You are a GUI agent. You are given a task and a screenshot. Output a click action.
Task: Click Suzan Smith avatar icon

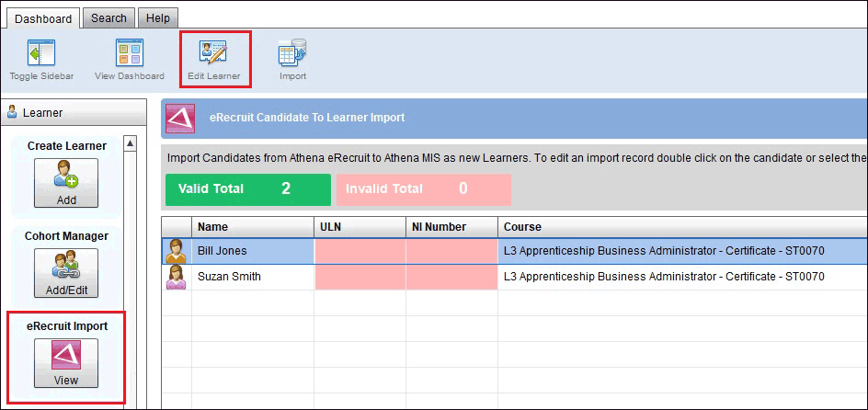(x=177, y=277)
